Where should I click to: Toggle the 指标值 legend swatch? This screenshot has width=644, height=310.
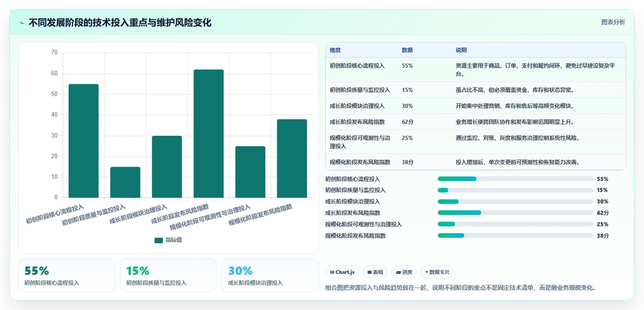click(159, 240)
